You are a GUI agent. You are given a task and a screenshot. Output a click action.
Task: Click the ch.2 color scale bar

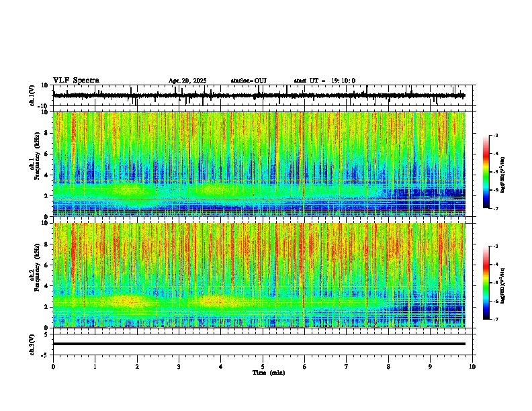[x=486, y=283]
